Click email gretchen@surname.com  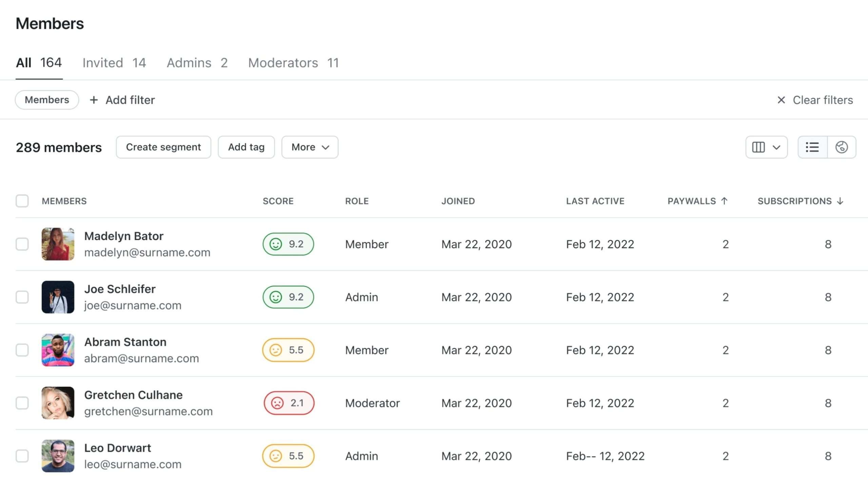point(148,411)
